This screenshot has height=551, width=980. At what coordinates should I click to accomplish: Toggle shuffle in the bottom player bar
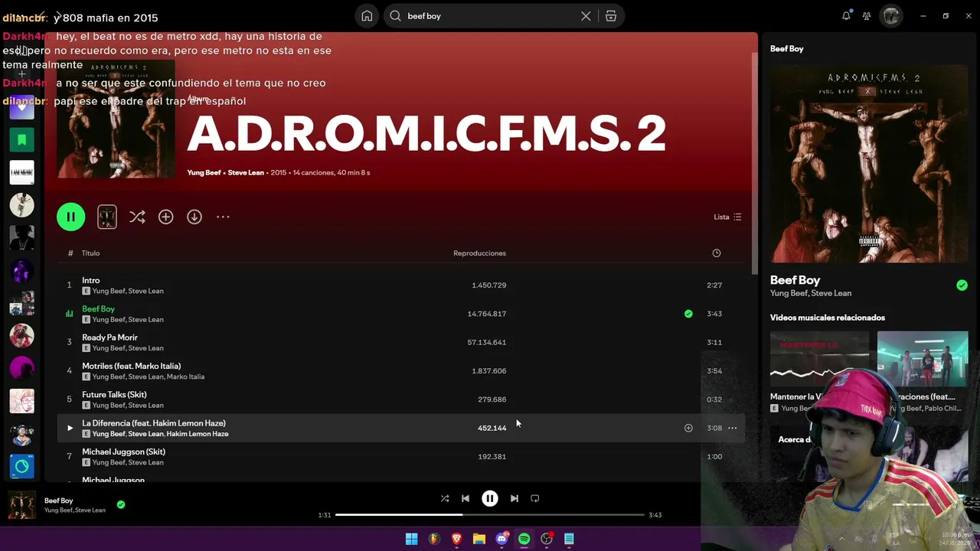pos(445,498)
